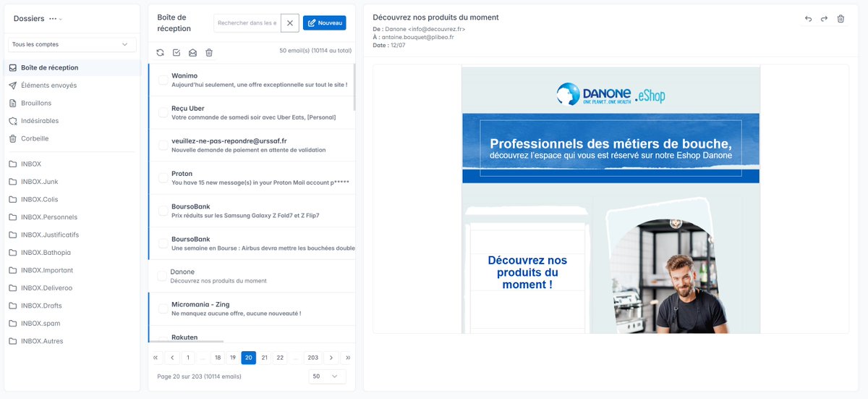Tick the Micromania - Zing email checkbox
The width and height of the screenshot is (868, 399).
pyautogui.click(x=163, y=308)
